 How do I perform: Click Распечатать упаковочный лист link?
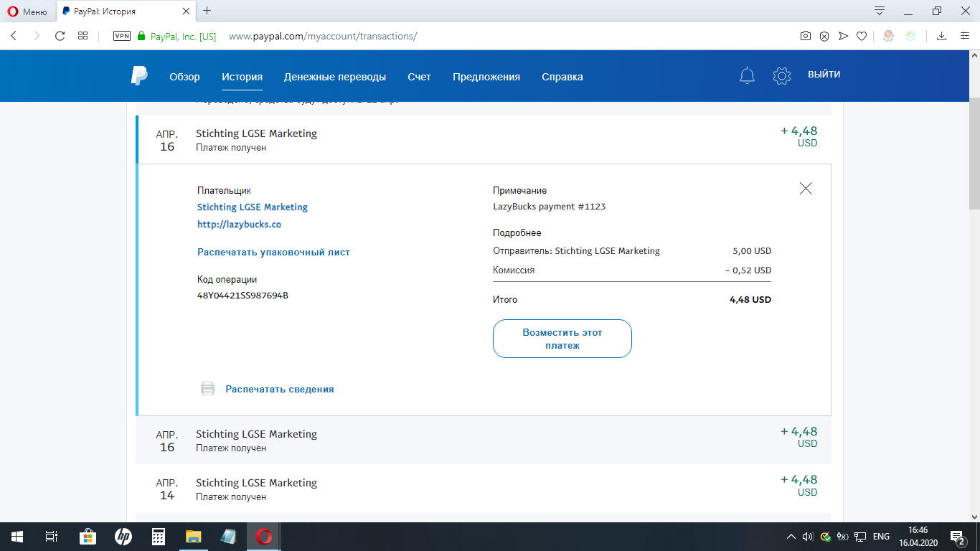273,253
